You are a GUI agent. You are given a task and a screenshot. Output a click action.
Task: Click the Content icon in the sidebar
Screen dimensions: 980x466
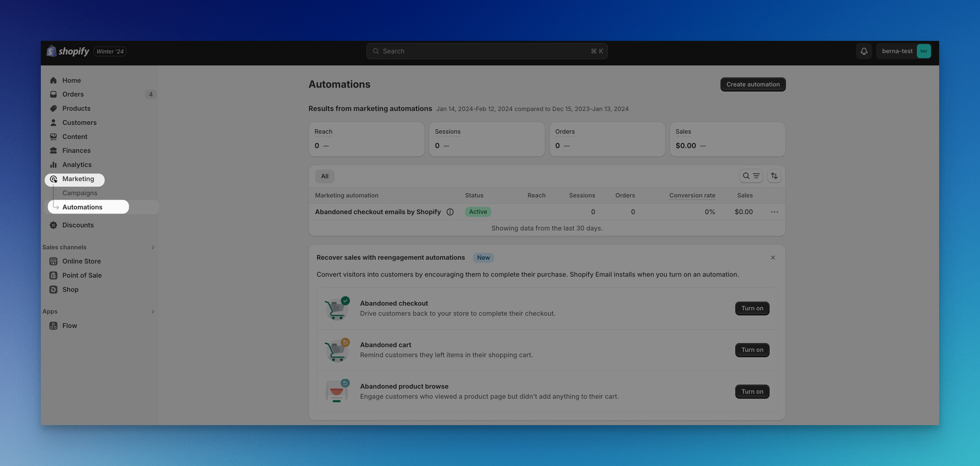click(x=54, y=136)
